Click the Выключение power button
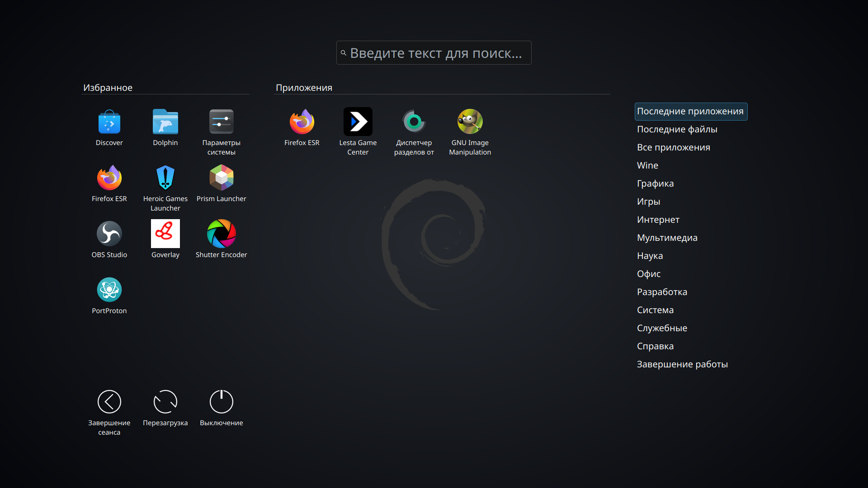868x488 pixels. 222,402
